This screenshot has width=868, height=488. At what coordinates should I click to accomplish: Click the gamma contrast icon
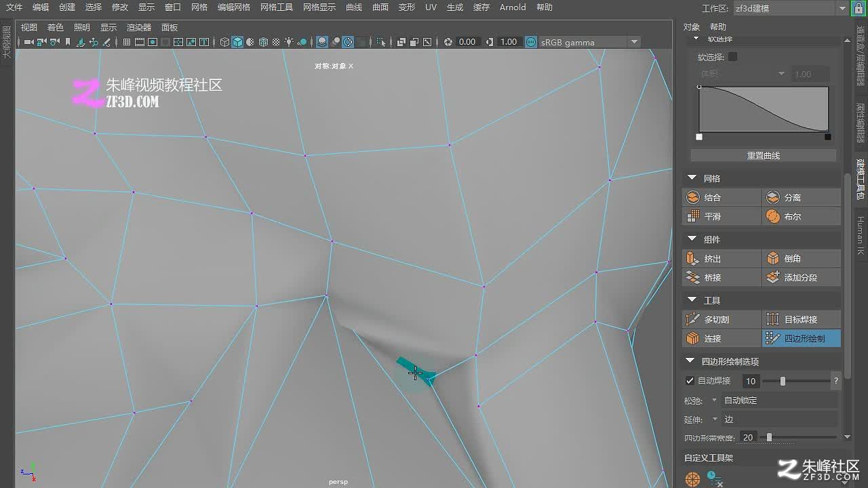click(490, 42)
